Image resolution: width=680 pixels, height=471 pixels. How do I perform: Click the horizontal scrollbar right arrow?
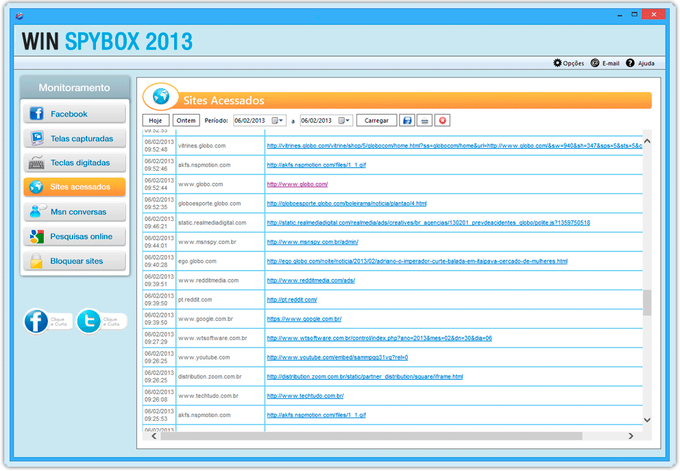click(631, 436)
